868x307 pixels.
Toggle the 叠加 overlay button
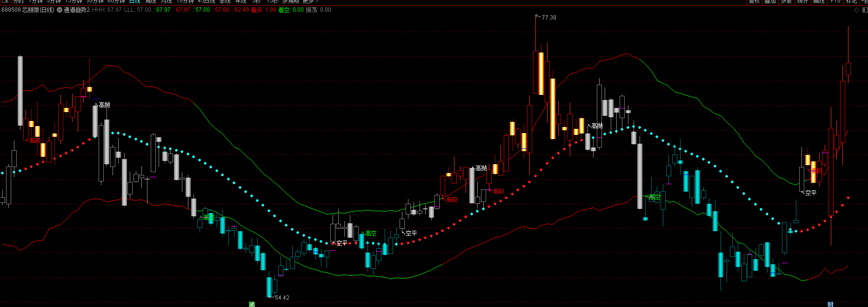pyautogui.click(x=770, y=1)
